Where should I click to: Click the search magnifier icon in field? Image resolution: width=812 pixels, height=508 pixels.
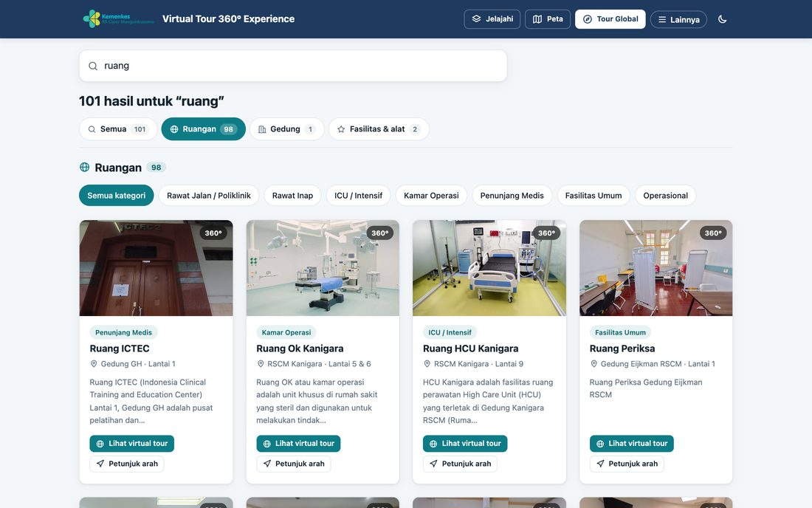pyautogui.click(x=93, y=66)
